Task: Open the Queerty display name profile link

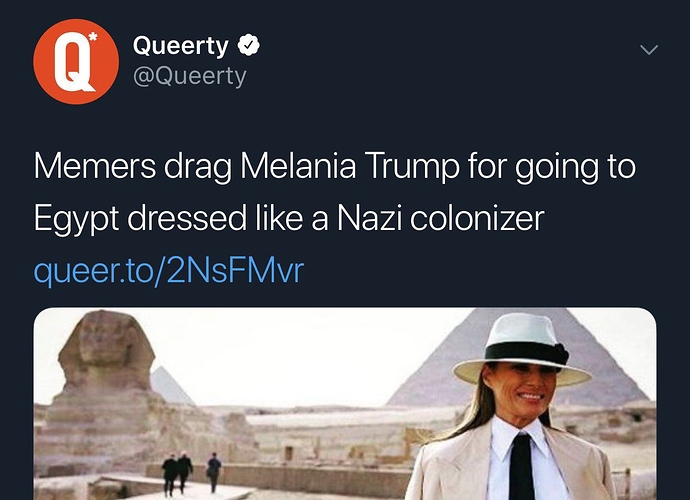Action: pyautogui.click(x=180, y=46)
